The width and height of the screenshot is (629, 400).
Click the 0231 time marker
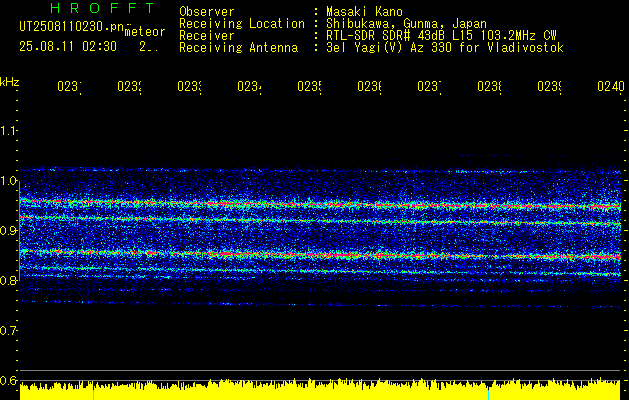(69, 86)
